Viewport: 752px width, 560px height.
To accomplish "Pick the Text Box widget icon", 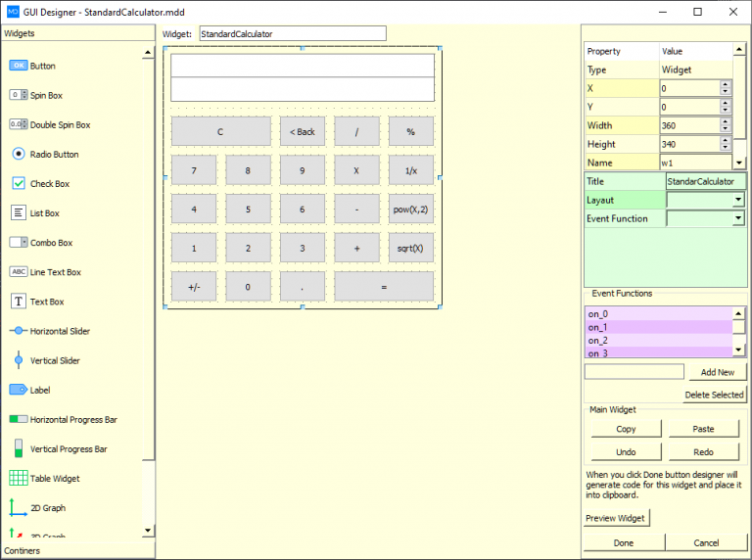I will [x=19, y=302].
